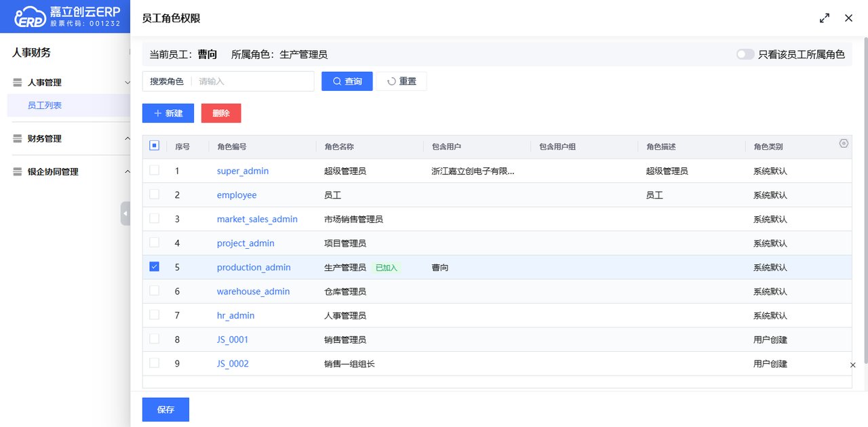
Task: Focus the 搜索角色 input field
Action: 253,81
